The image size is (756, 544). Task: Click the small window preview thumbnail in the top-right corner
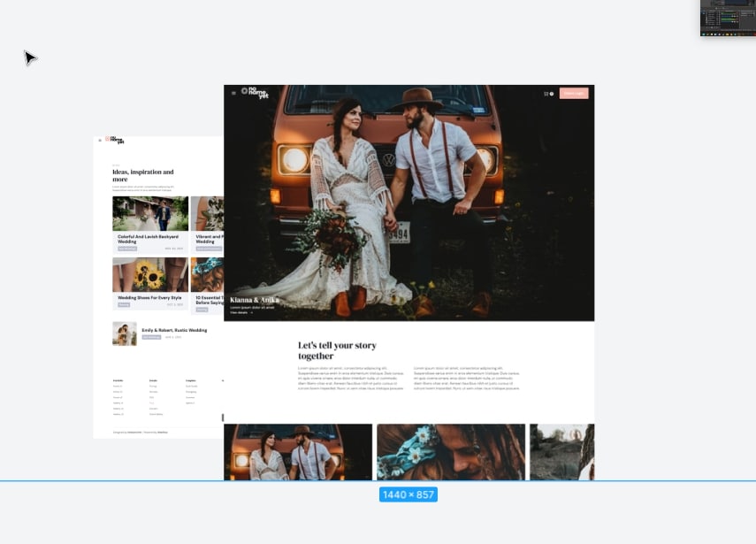(x=728, y=18)
